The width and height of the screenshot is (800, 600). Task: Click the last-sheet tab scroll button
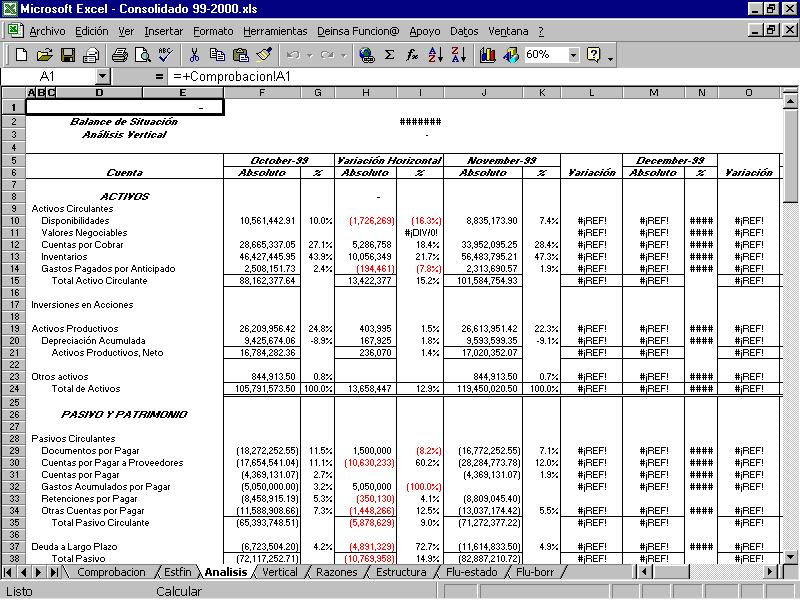point(54,572)
